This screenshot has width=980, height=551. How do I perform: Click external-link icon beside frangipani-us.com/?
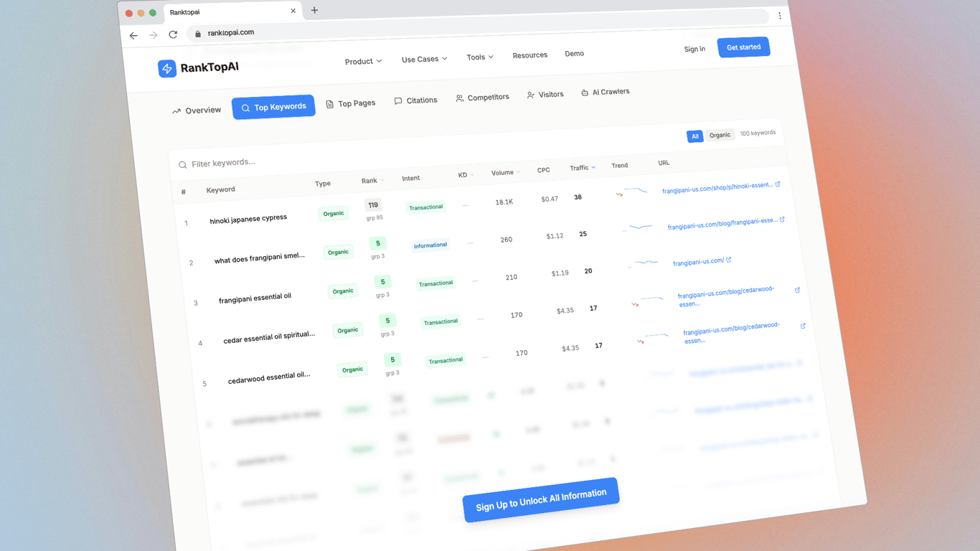729,260
